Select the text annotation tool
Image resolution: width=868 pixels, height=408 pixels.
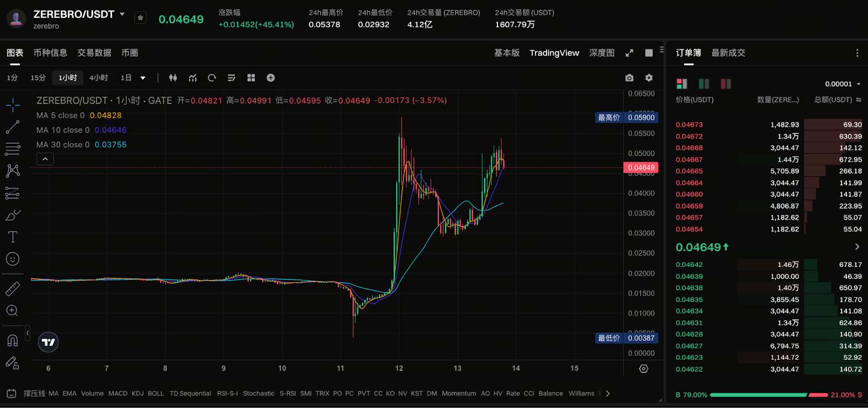coord(12,237)
